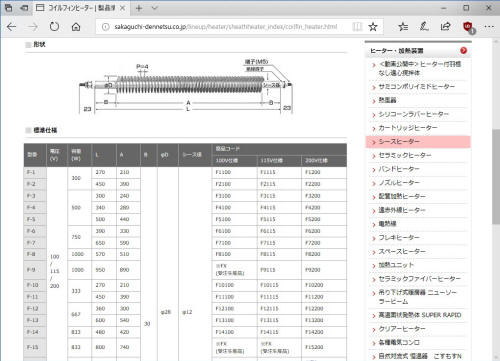Screen dimensions: 500x361
Task: Click the coil fin heater dimension diagram
Action: click(x=186, y=86)
